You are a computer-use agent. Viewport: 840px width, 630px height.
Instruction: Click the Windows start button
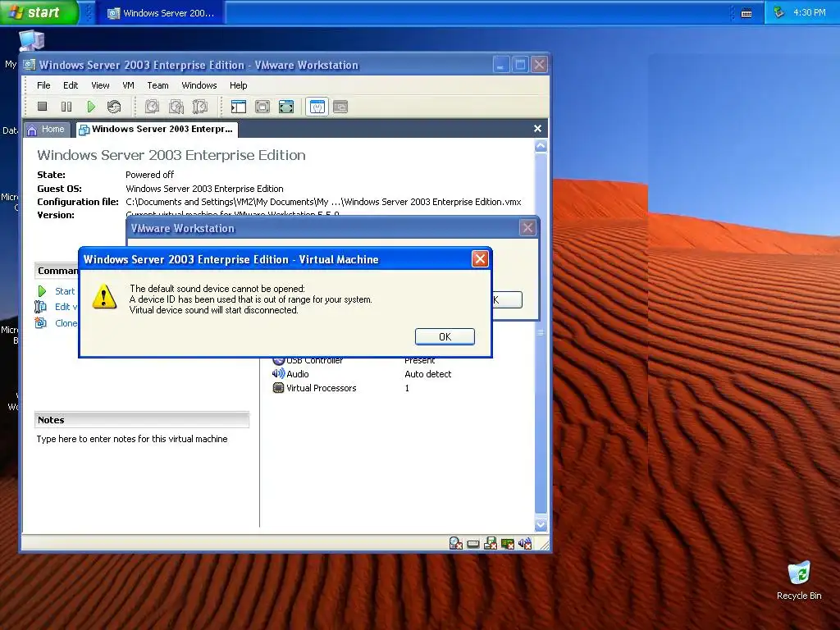click(39, 12)
